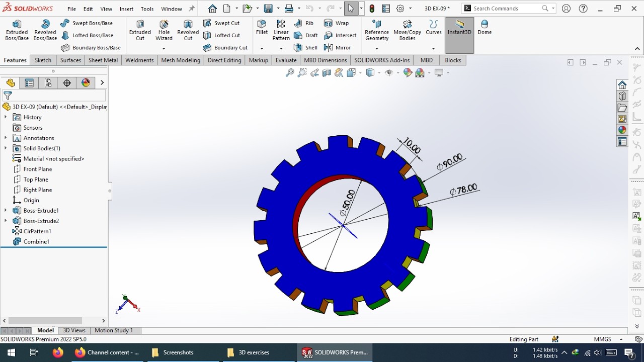Open Firefox Channel content taskbar item
The height and width of the screenshot is (362, 644).
[x=107, y=352]
